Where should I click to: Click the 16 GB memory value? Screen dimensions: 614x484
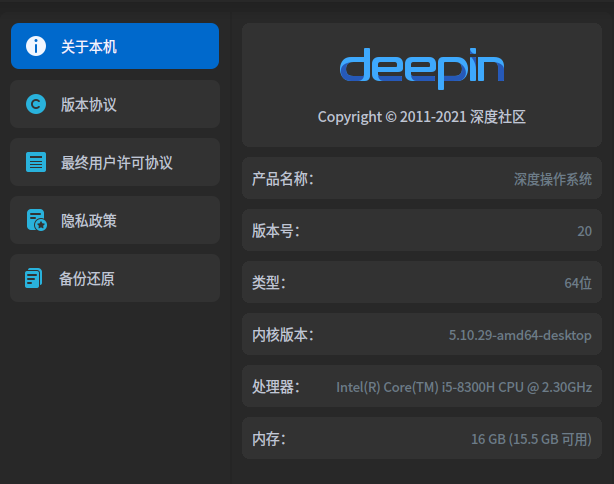pyautogui.click(x=531, y=439)
